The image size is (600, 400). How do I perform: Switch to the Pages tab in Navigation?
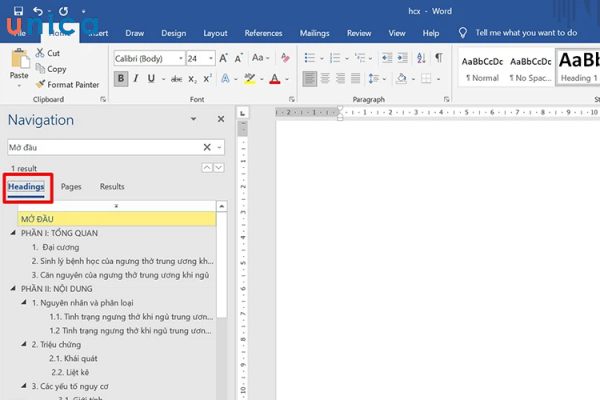pos(71,186)
